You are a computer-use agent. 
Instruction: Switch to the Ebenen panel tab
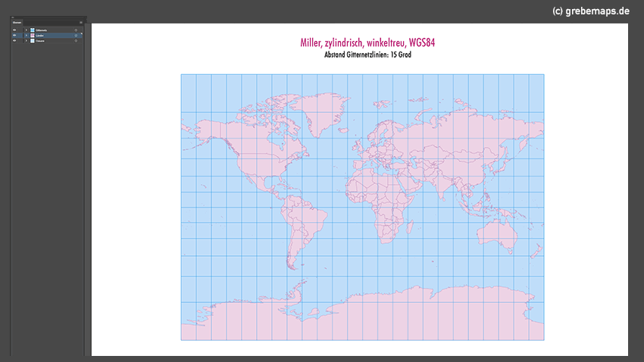pos(17,23)
